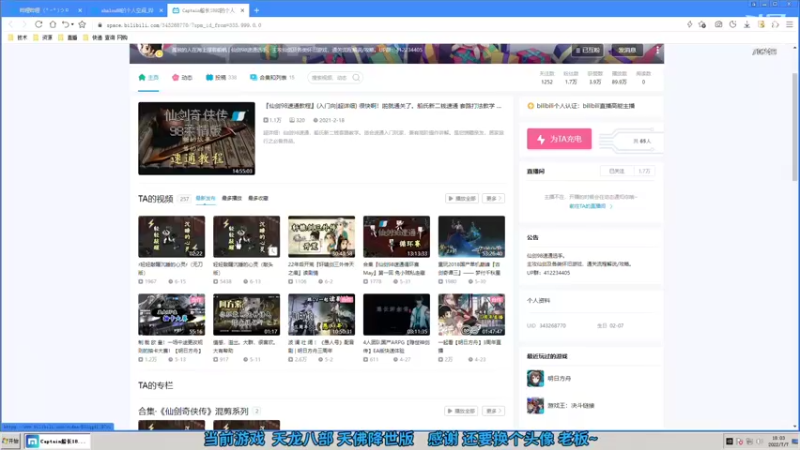Image resolution: width=800 pixels, height=450 pixels.
Task: Bookmark the page with the star icon
Action: click(x=82, y=24)
